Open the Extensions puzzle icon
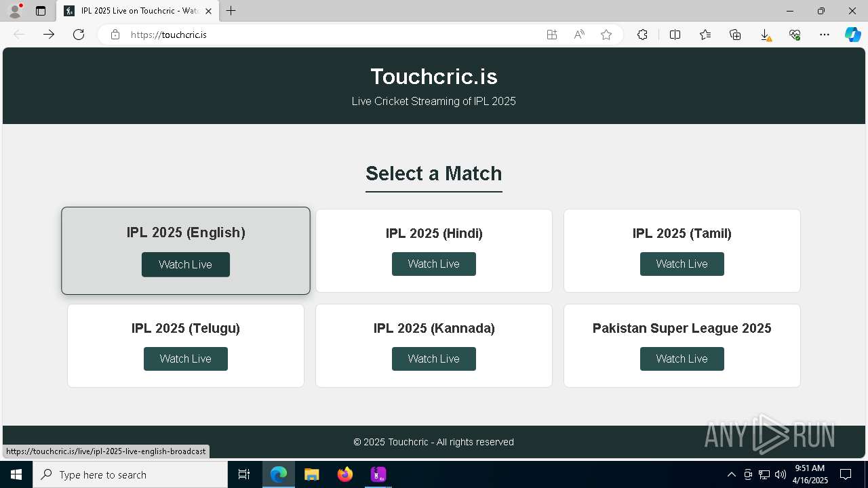Viewport: 868px width, 488px height. click(642, 35)
